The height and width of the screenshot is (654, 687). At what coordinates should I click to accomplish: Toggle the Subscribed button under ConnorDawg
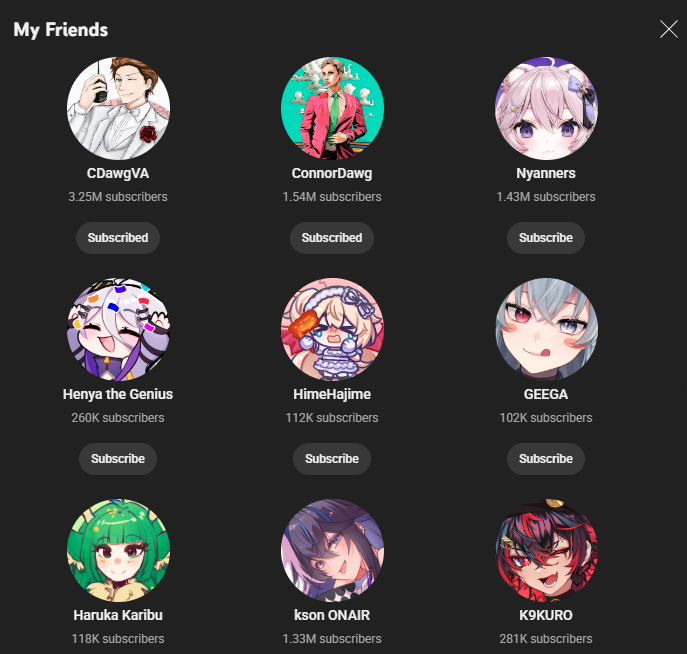[332, 238]
